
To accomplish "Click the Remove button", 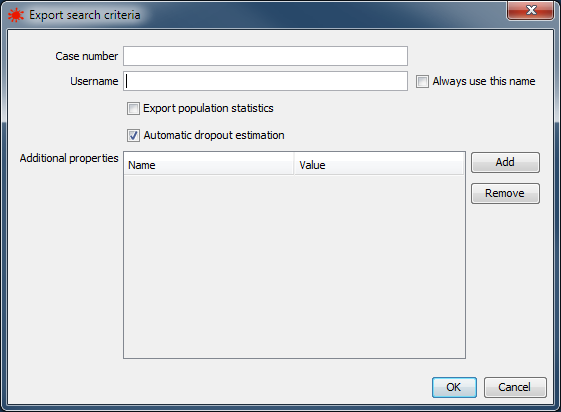I will [x=505, y=193].
